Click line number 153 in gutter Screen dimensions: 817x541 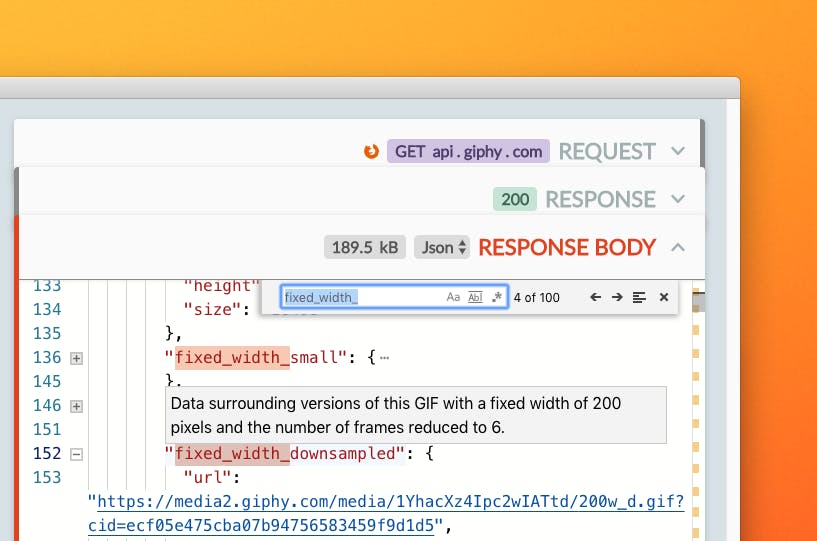coord(47,477)
